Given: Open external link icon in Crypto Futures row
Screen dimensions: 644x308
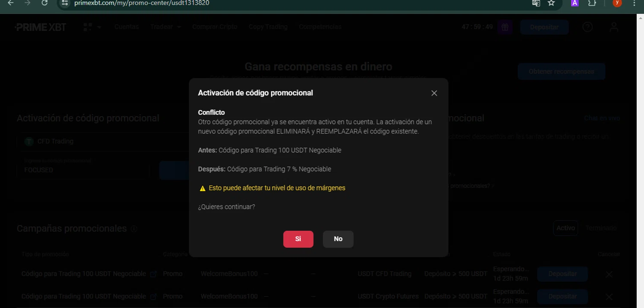Looking at the screenshot, I should tap(153, 296).
